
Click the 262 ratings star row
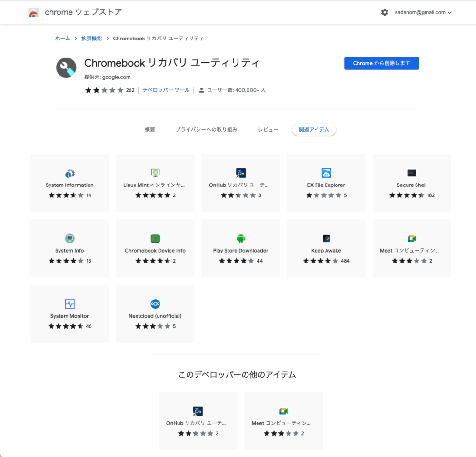click(104, 90)
